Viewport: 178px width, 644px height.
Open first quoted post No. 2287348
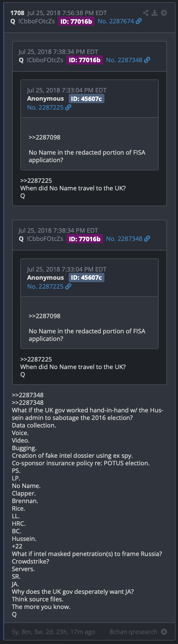coord(124,60)
